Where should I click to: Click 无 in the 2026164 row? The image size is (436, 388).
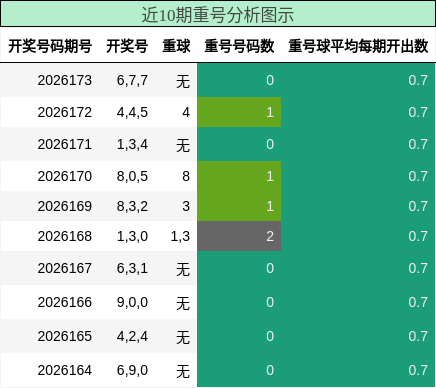pyautogui.click(x=183, y=371)
